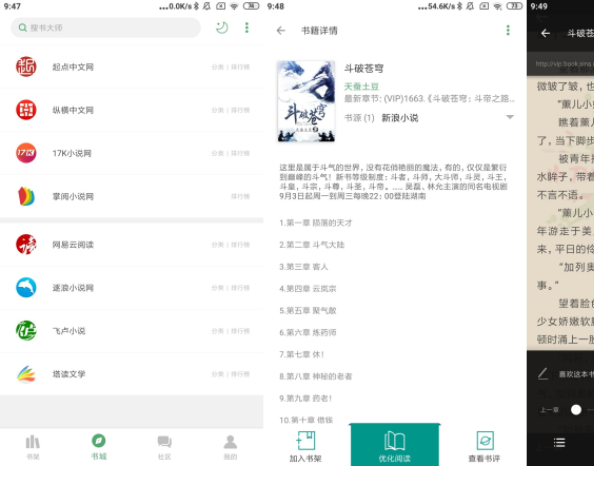
Task: Tap 优化阅读 reading button
Action: point(395,445)
